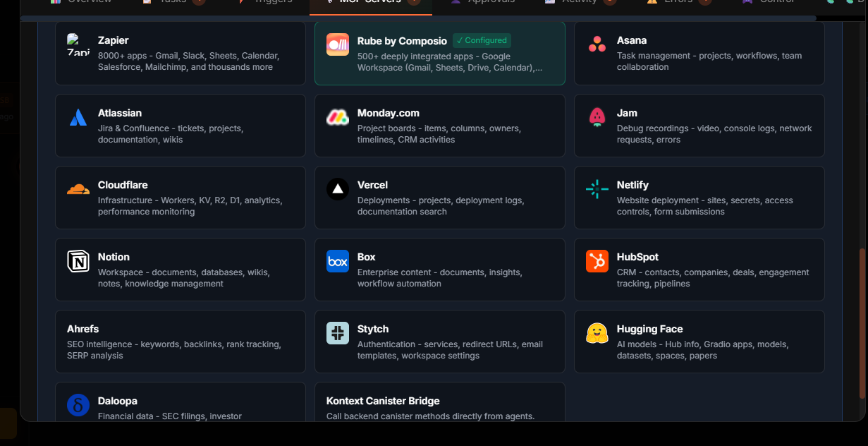This screenshot has width=868, height=446.
Task: Click the vertical scrollbar on the right
Action: (862, 323)
